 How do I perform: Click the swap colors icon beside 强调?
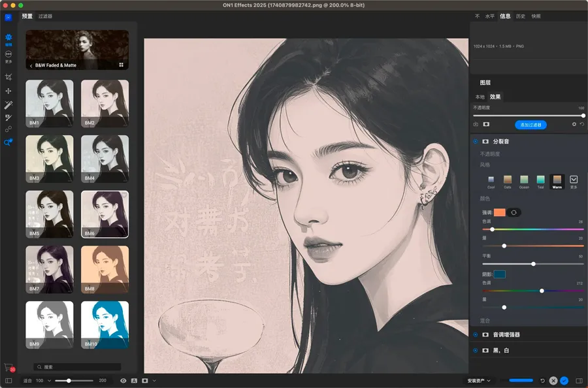(514, 212)
